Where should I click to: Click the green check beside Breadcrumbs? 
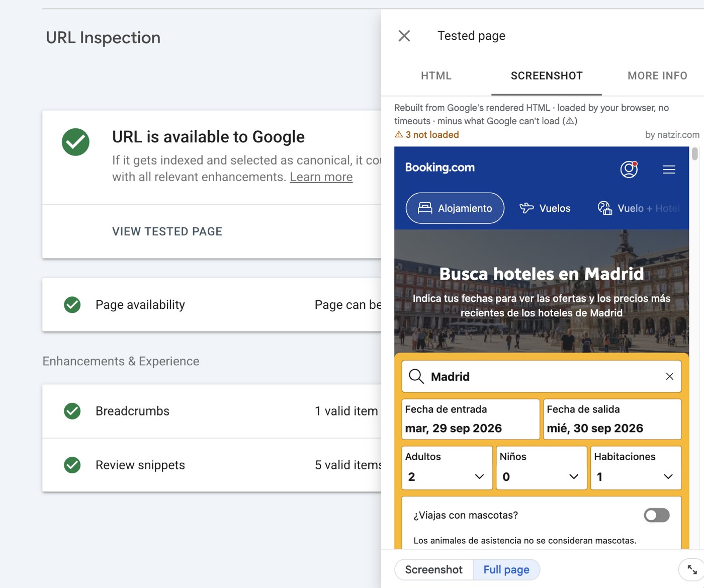click(x=72, y=411)
